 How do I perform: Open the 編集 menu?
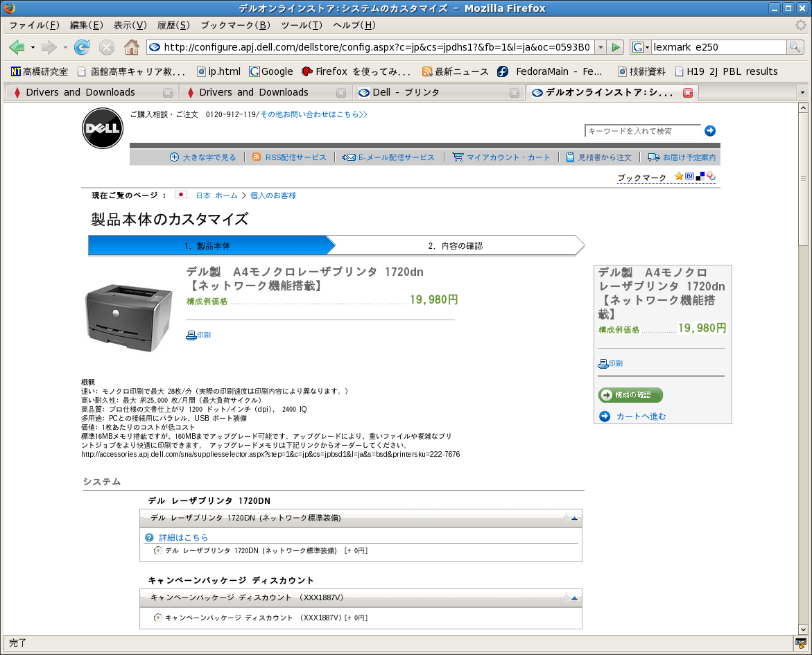click(x=87, y=25)
